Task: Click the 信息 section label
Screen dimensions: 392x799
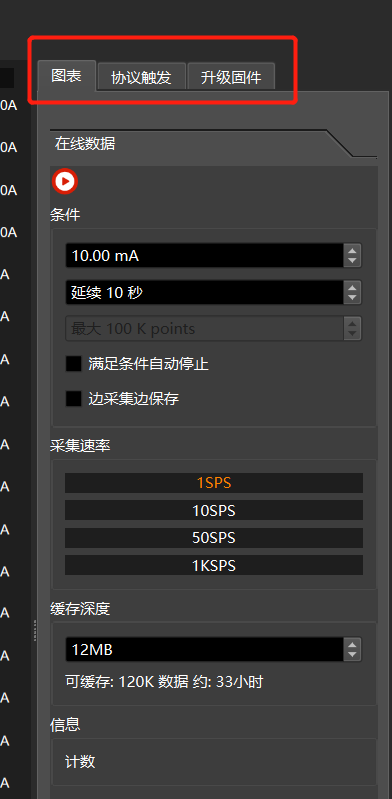Action: pos(65,724)
